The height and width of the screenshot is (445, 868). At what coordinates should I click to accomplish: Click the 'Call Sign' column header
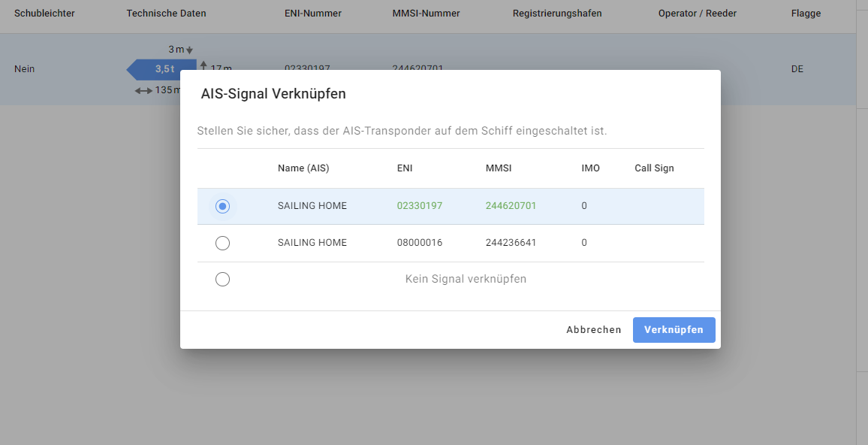(x=654, y=168)
